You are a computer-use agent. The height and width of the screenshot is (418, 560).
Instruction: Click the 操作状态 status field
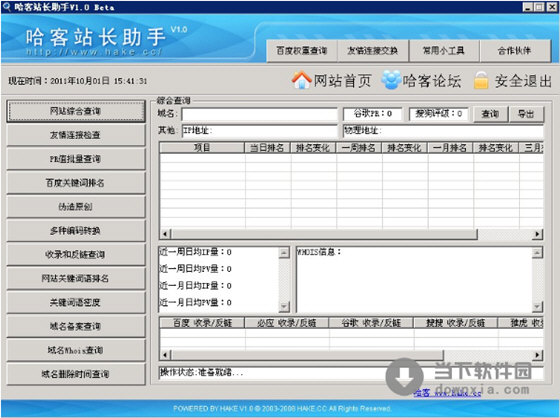click(x=351, y=373)
